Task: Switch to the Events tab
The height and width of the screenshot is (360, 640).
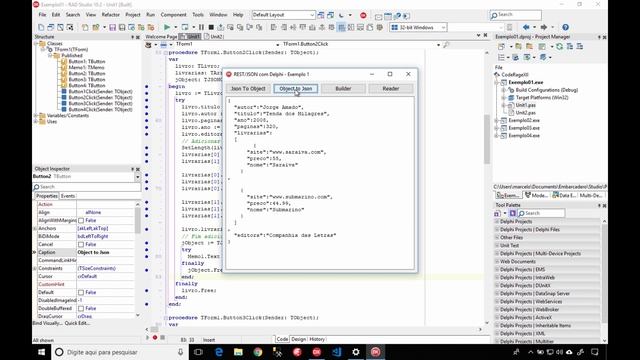Action: click(68, 196)
